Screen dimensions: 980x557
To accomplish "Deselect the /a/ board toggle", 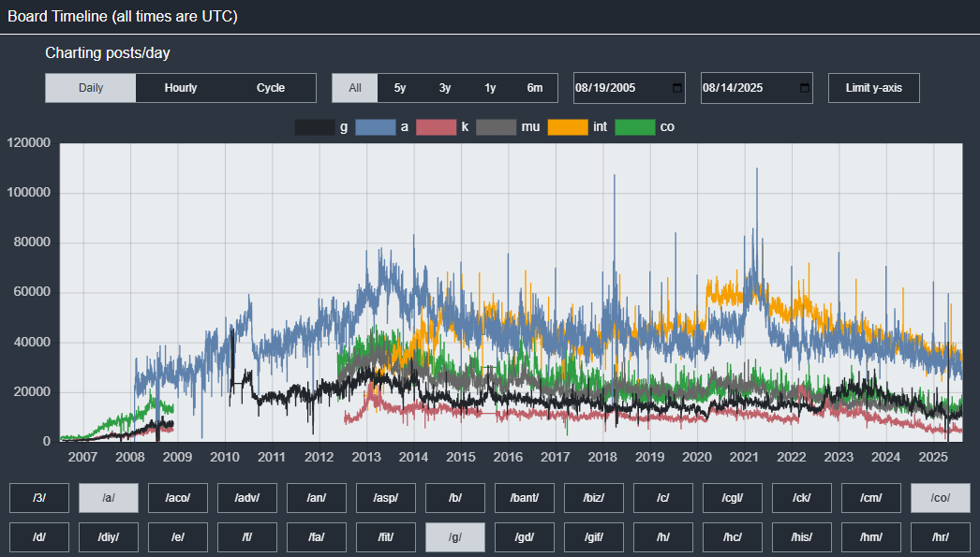I will point(109,498).
